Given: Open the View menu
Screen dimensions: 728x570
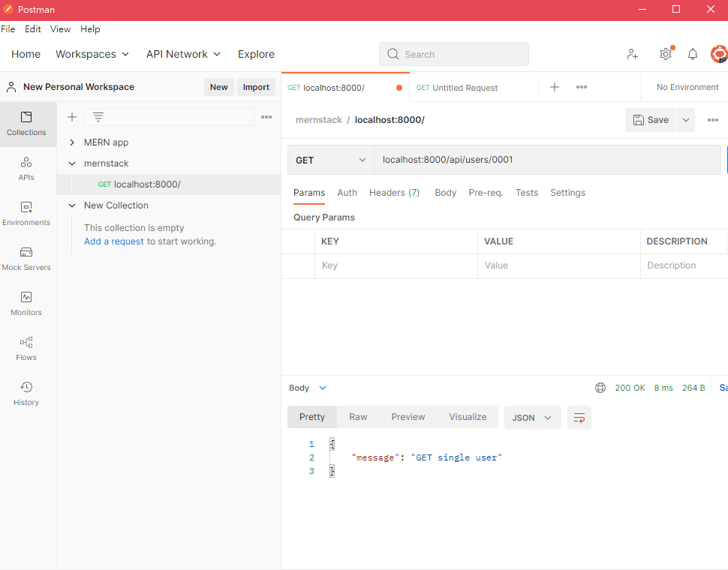Looking at the screenshot, I should pos(60,28).
